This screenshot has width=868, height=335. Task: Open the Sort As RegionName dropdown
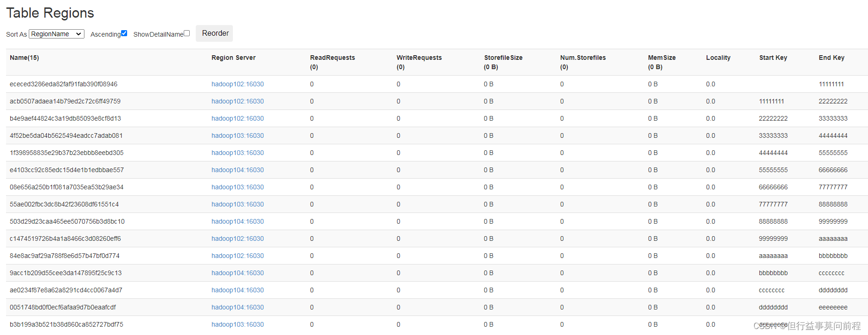pyautogui.click(x=57, y=34)
